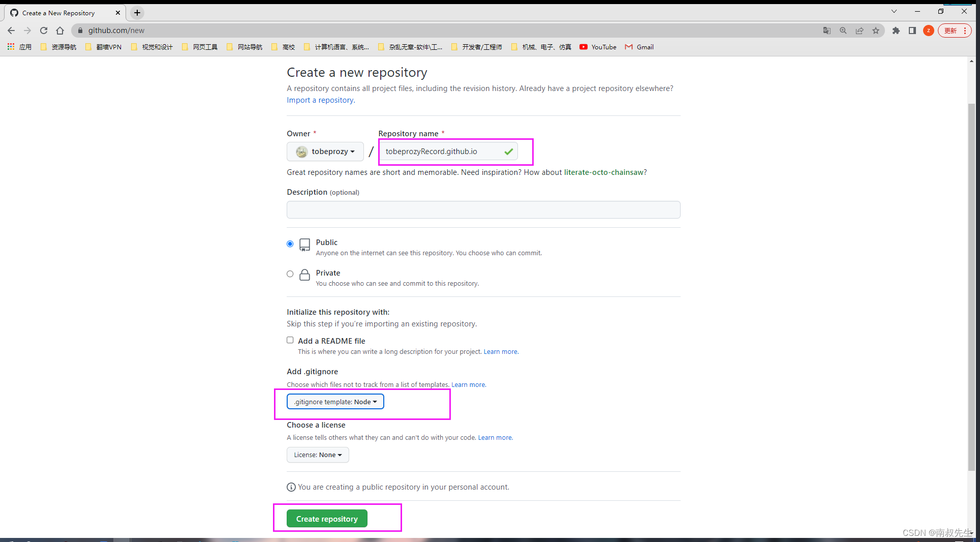This screenshot has width=980, height=542.
Task: Open the extensions puzzle icon
Action: coord(896,31)
